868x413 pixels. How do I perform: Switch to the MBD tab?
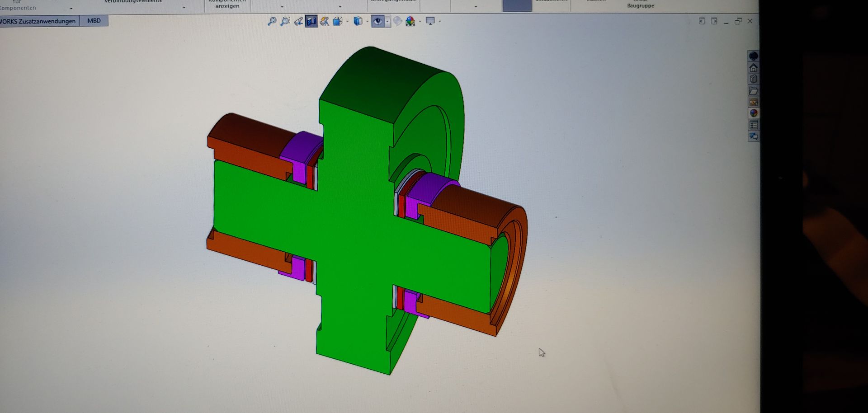[x=94, y=21]
